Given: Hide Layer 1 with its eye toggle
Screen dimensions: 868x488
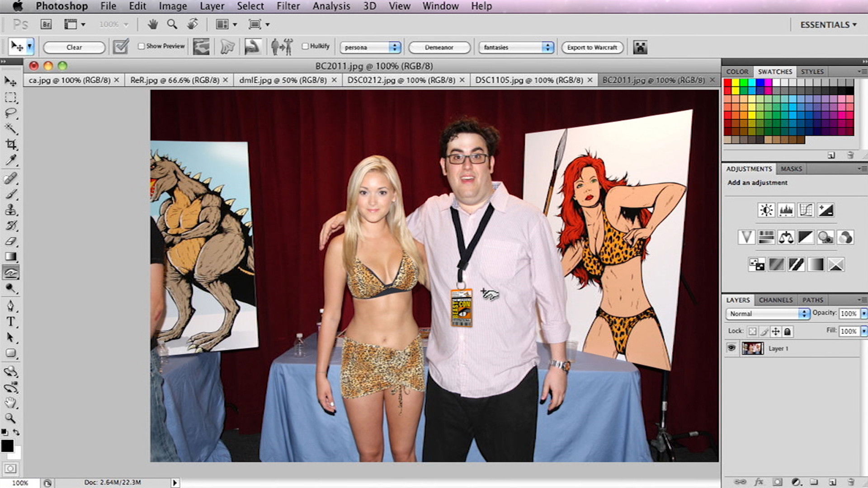Looking at the screenshot, I should click(x=731, y=348).
